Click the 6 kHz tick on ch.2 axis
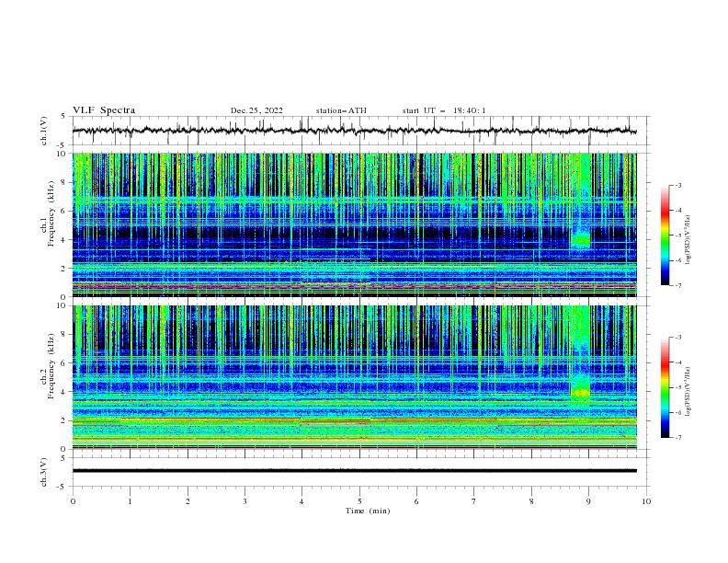The image size is (728, 563). (63, 362)
